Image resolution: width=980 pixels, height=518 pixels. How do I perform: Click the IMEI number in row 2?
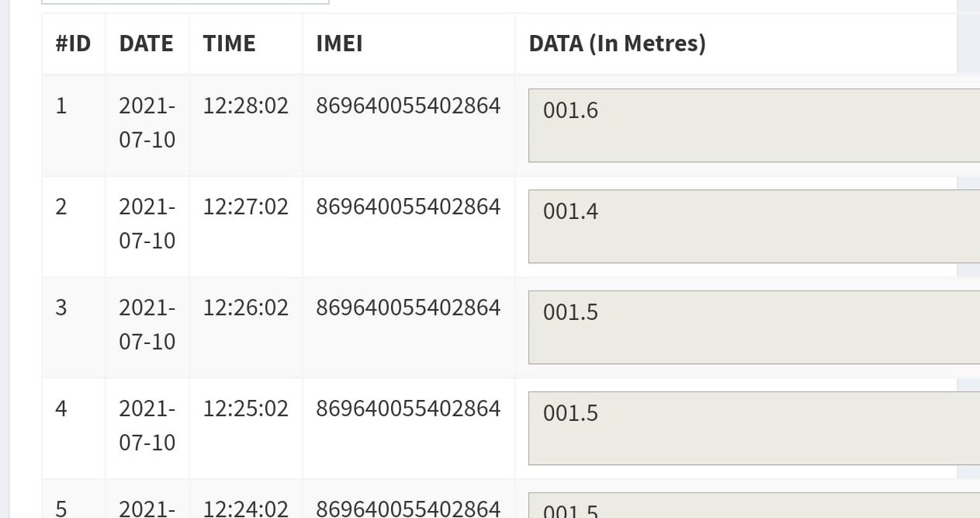[x=408, y=207]
